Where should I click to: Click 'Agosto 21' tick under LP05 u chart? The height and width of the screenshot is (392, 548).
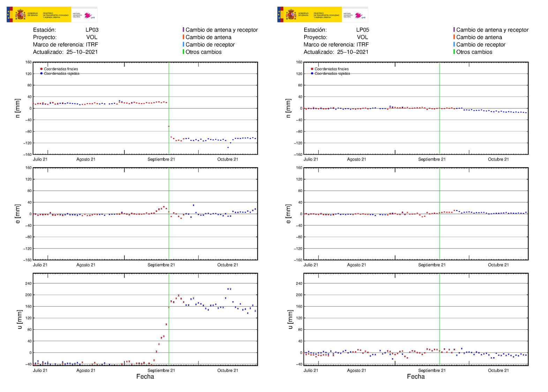pos(356,370)
